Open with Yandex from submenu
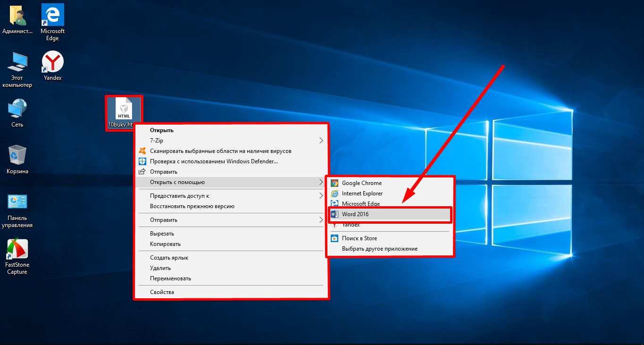Image resolution: width=644 pixels, height=345 pixels. 390,225
